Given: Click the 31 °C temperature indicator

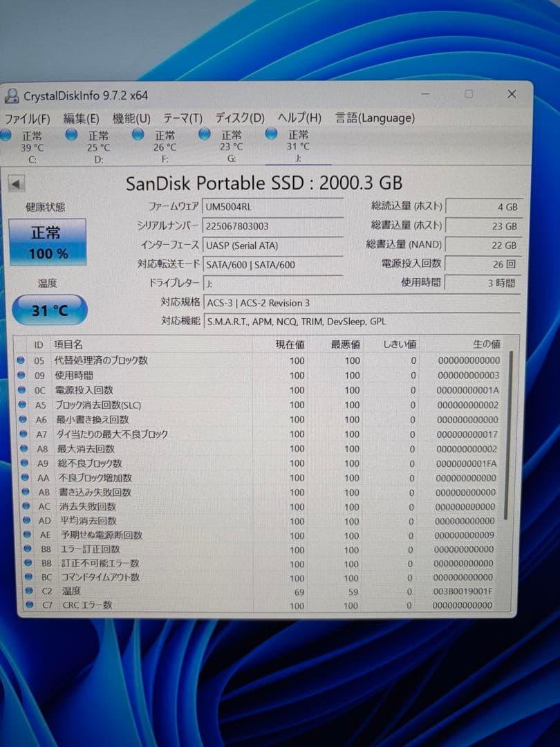Looking at the screenshot, I should (48, 310).
